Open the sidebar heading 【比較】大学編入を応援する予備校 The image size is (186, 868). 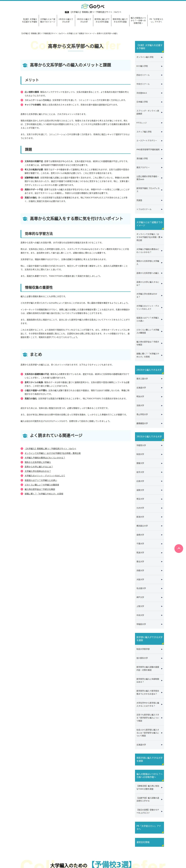point(149,47)
